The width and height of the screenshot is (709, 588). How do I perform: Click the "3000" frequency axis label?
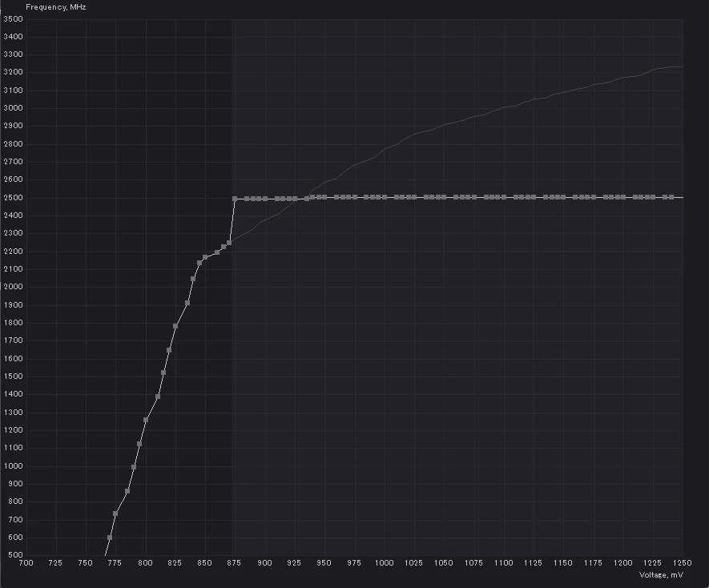[13, 108]
